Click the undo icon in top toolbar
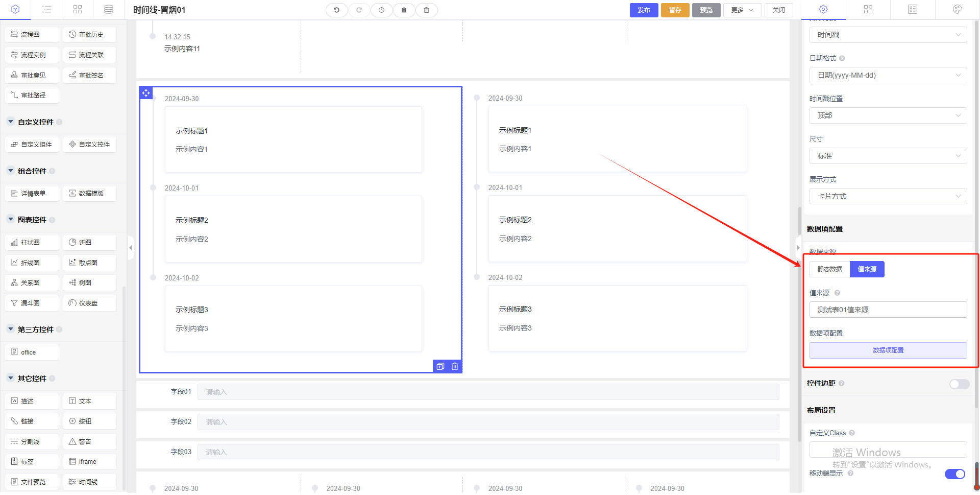The width and height of the screenshot is (980, 495). 336,10
